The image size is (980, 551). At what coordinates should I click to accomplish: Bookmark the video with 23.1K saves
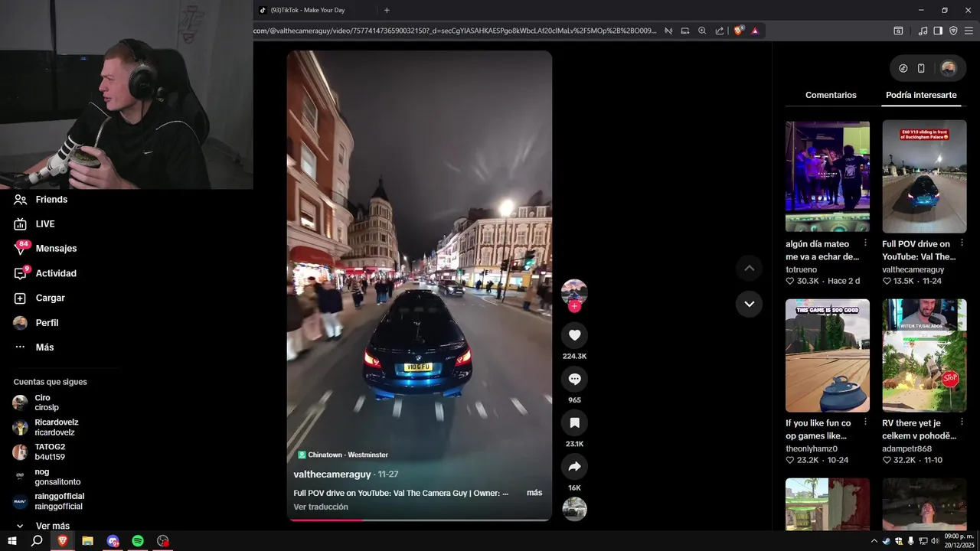[574, 422]
